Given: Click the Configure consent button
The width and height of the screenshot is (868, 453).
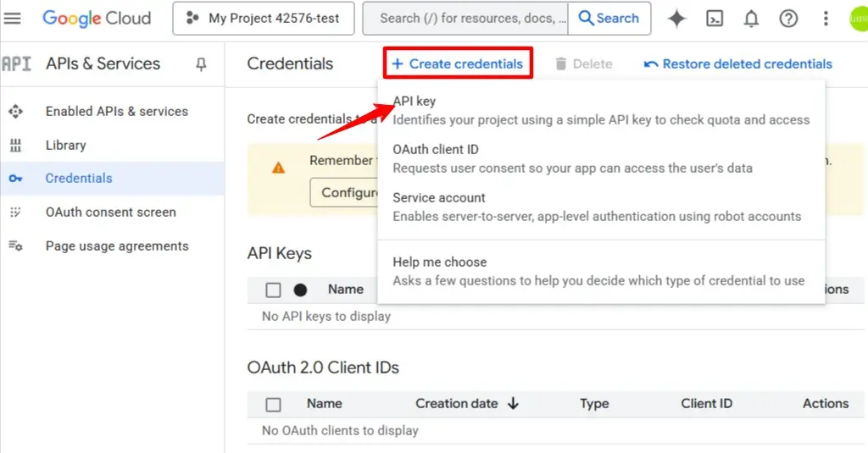Looking at the screenshot, I should 344,192.
